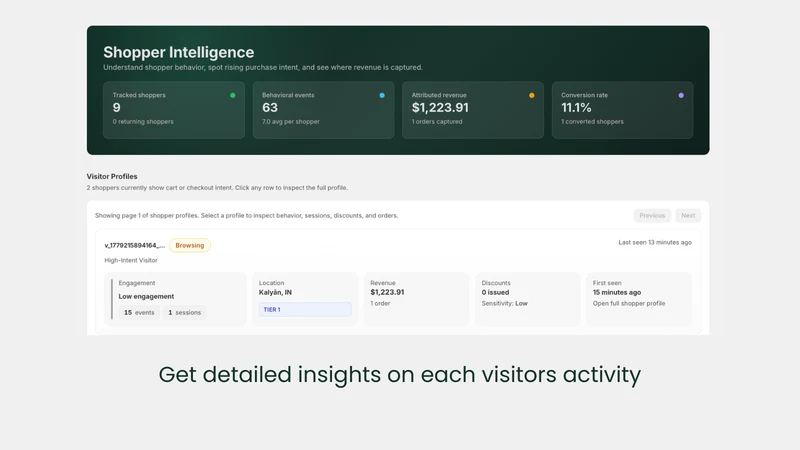
Task: Click the 'High-Intent Visitor' label
Action: click(131, 260)
